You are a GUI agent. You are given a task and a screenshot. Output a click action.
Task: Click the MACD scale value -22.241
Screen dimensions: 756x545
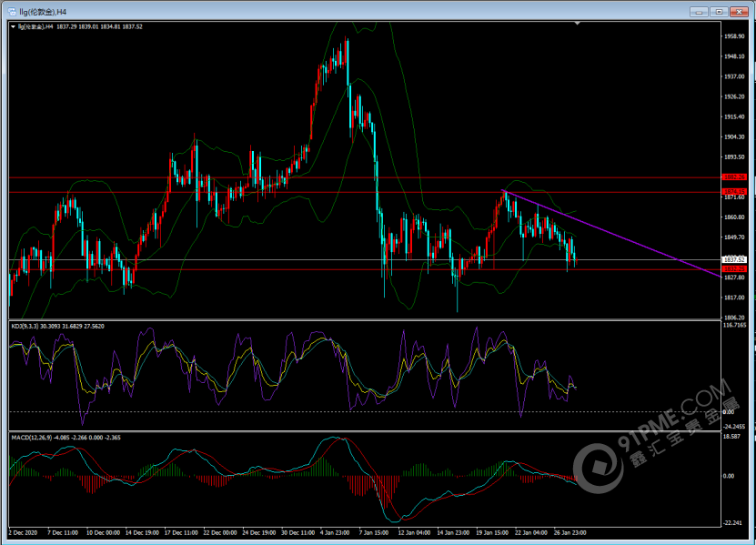[x=733, y=523]
